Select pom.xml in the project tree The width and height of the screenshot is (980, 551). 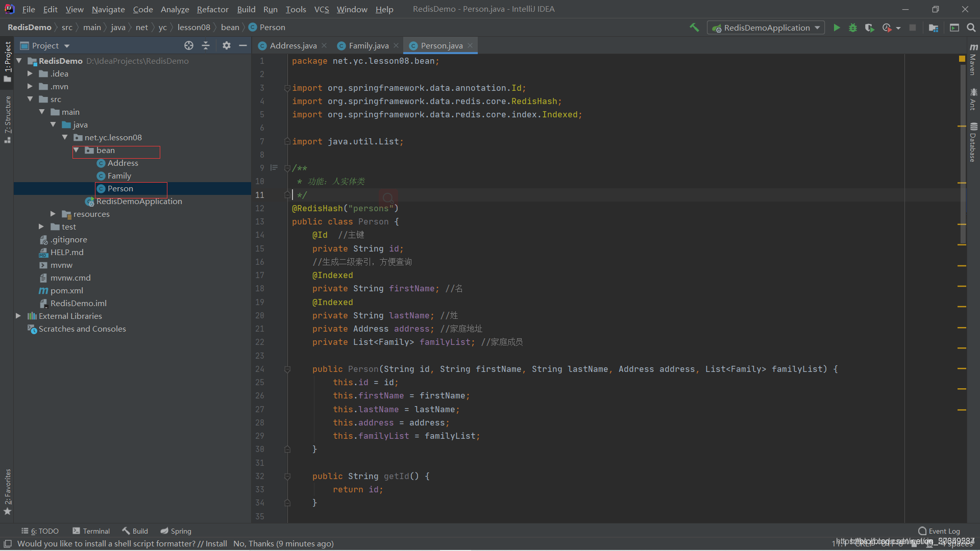[x=66, y=290]
